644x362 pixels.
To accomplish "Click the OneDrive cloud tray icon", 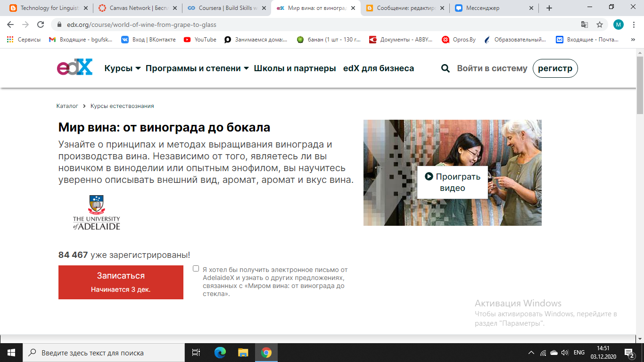I will point(554,353).
